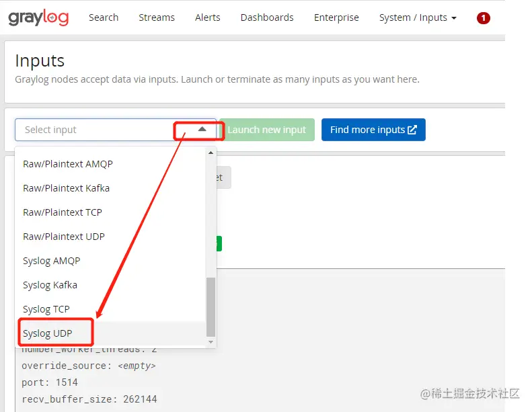Click the port: 1514 value
Viewport: 532px width, 412px height.
pyautogui.click(x=50, y=382)
